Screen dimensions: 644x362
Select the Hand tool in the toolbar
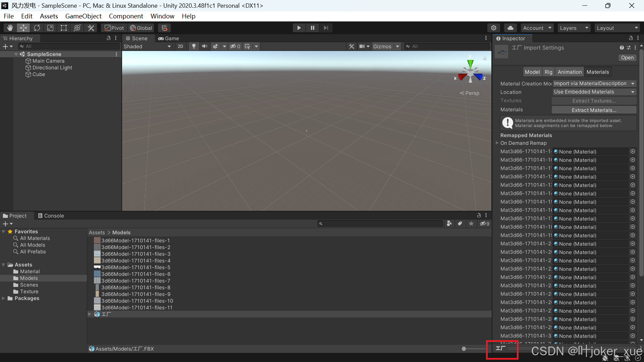point(9,27)
